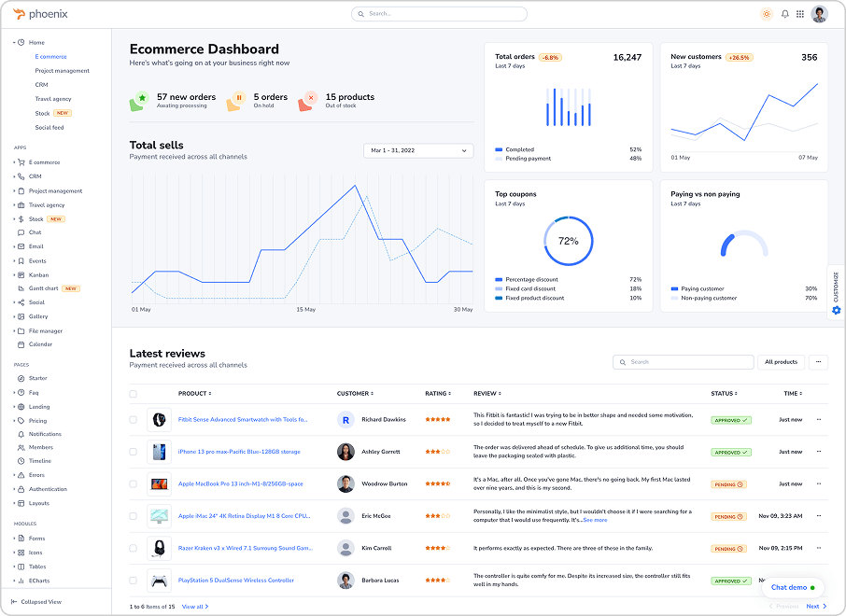The height and width of the screenshot is (616, 846).
Task: Toggle the sun theme switcher icon
Action: pyautogui.click(x=767, y=14)
